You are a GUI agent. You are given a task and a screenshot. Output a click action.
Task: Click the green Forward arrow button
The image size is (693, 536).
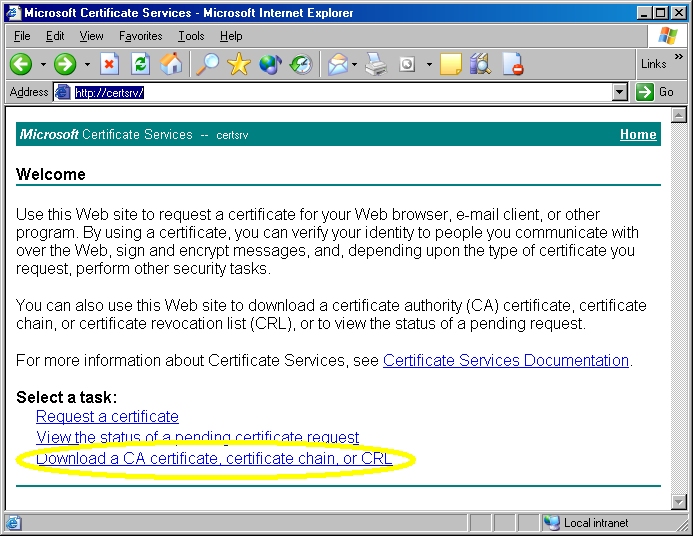click(65, 64)
